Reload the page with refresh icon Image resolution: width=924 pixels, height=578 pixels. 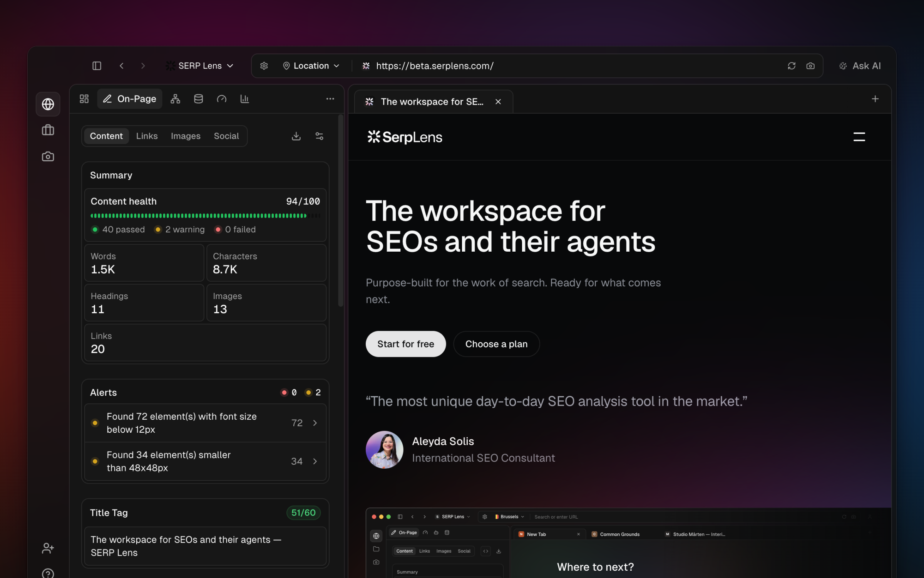point(792,66)
